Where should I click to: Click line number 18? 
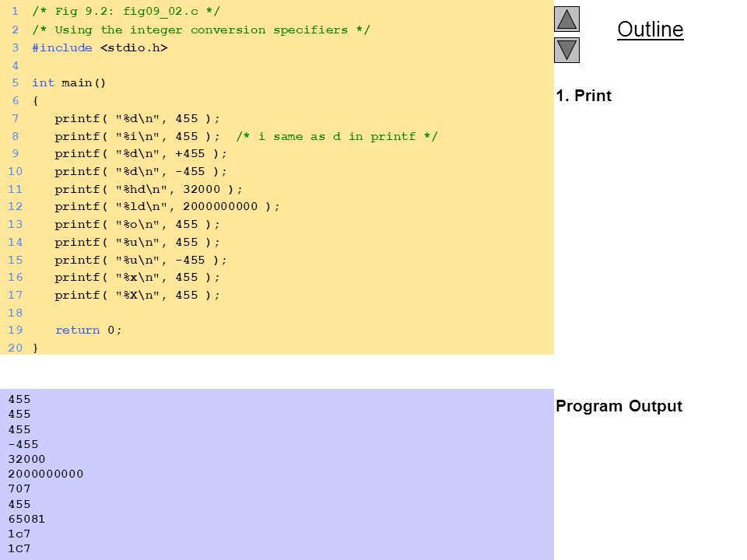[16, 313]
